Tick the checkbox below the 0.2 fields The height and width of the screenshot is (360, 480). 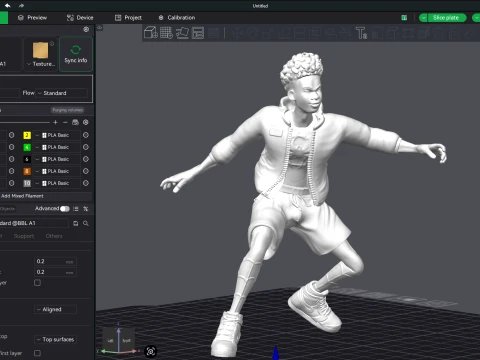click(x=37, y=283)
